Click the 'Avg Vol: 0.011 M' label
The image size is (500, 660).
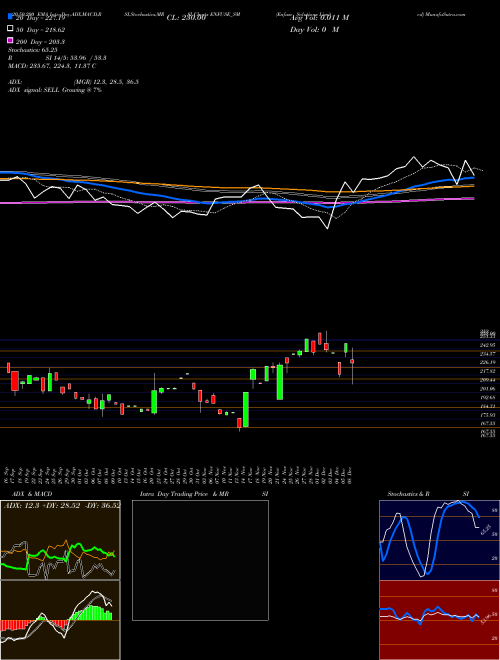(319, 18)
